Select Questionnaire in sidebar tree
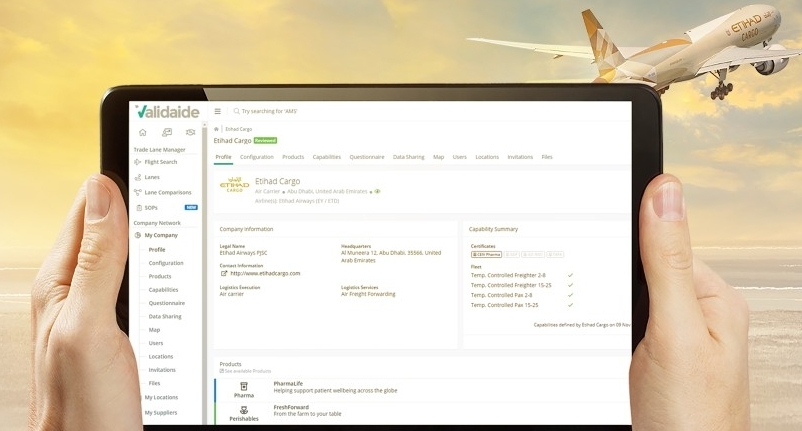The height and width of the screenshot is (431, 802). pos(167,303)
